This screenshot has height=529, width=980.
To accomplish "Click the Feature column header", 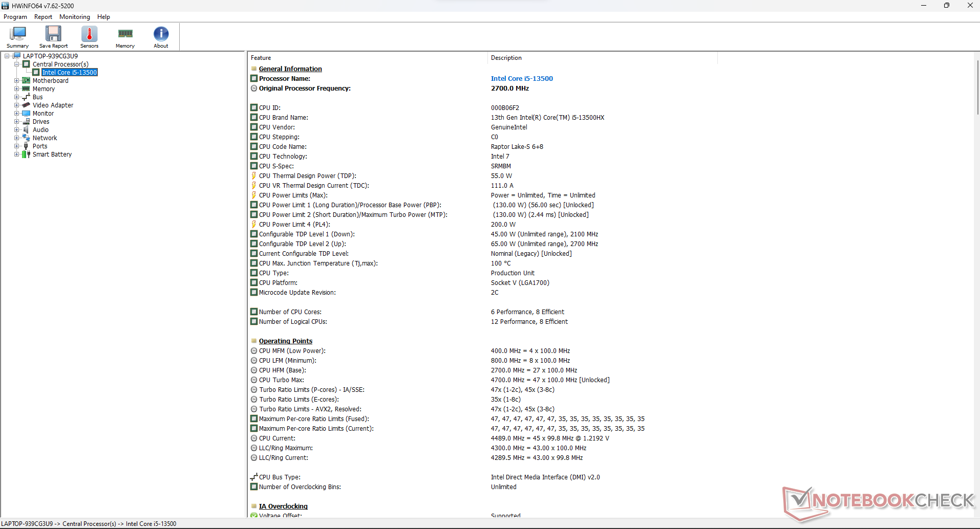I will click(x=368, y=58).
